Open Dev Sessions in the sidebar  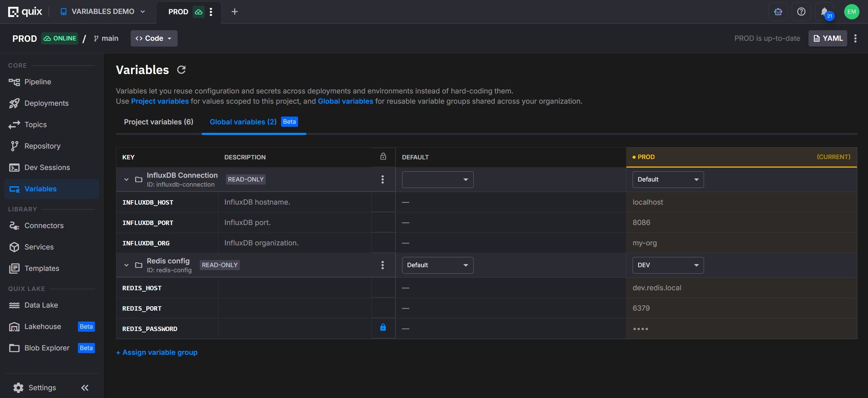coord(51,168)
